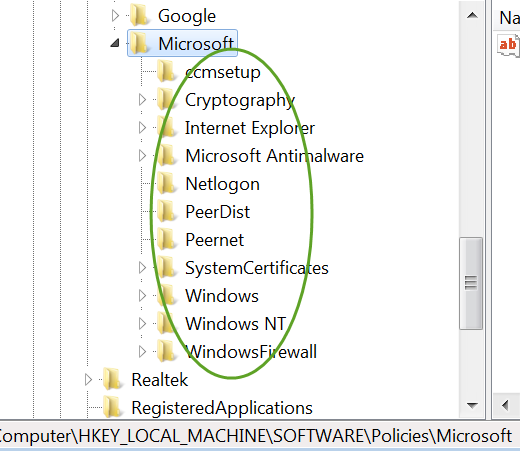Click the ccmsetup folder icon

pos(166,71)
